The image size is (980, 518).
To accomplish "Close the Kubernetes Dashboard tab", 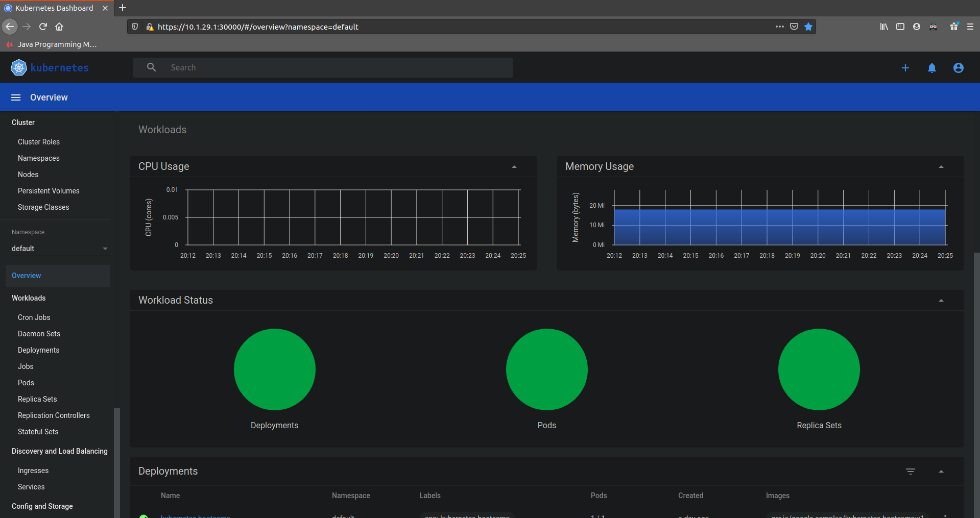I will click(105, 8).
